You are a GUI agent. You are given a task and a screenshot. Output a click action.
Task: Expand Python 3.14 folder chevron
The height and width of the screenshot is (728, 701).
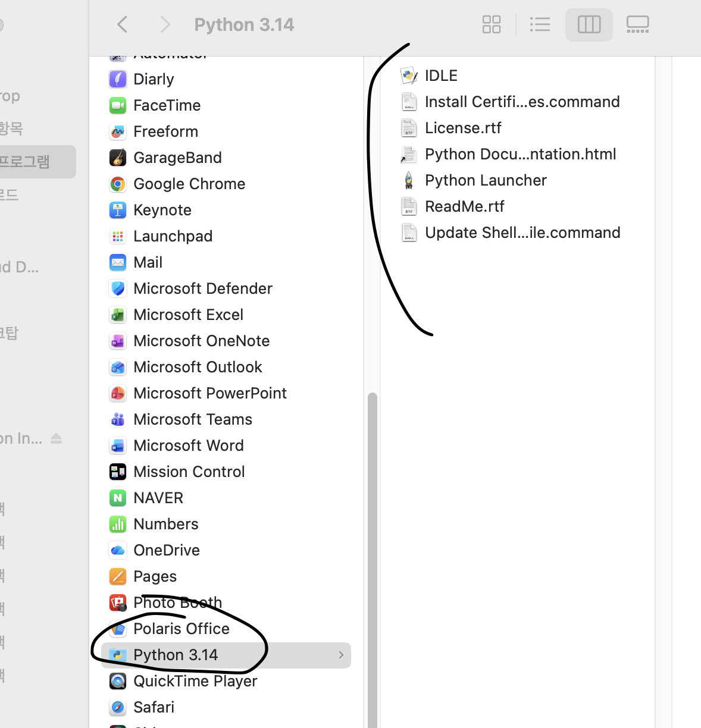[x=341, y=655]
